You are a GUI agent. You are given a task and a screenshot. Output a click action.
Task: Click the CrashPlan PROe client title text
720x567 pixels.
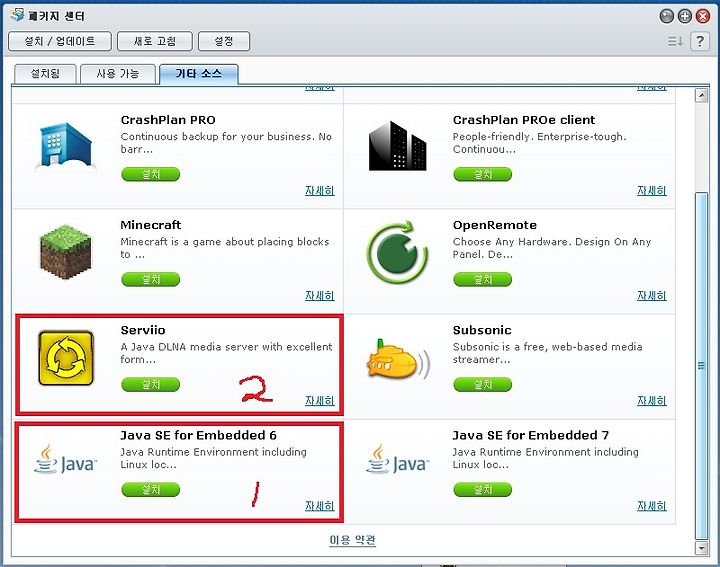pyautogui.click(x=524, y=120)
